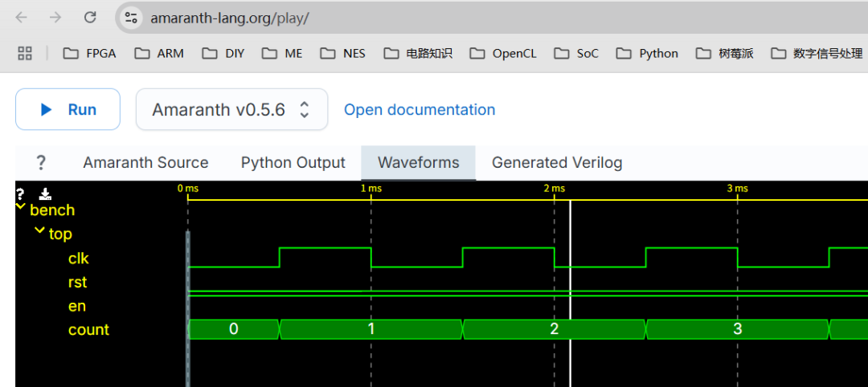Switch to the Python Output tab
Image resolution: width=868 pixels, height=387 pixels.
293,162
